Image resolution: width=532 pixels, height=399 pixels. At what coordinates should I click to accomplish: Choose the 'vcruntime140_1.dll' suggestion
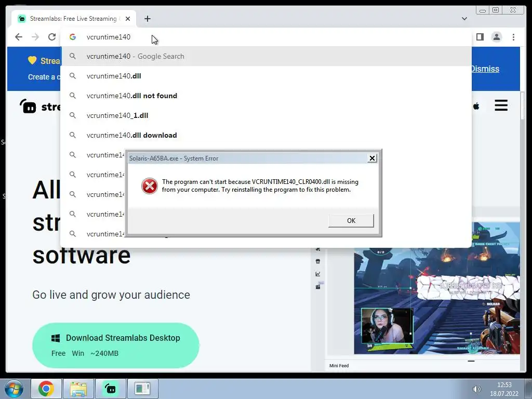[266, 115]
